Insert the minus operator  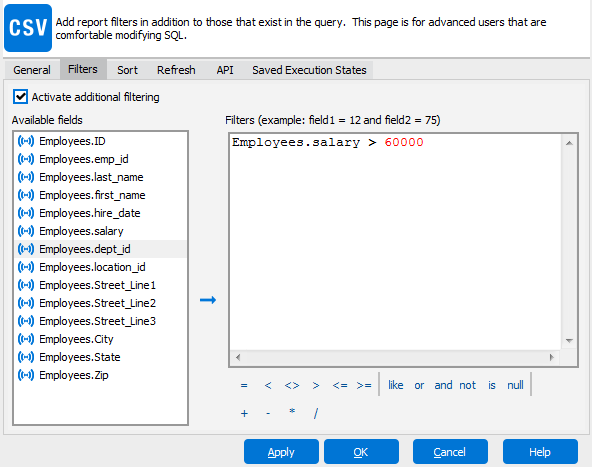(x=268, y=414)
